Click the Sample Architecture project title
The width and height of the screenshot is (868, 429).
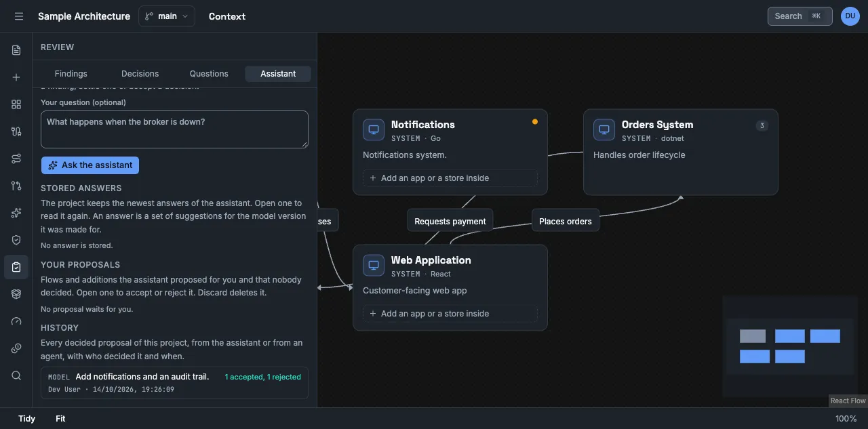[x=84, y=16]
